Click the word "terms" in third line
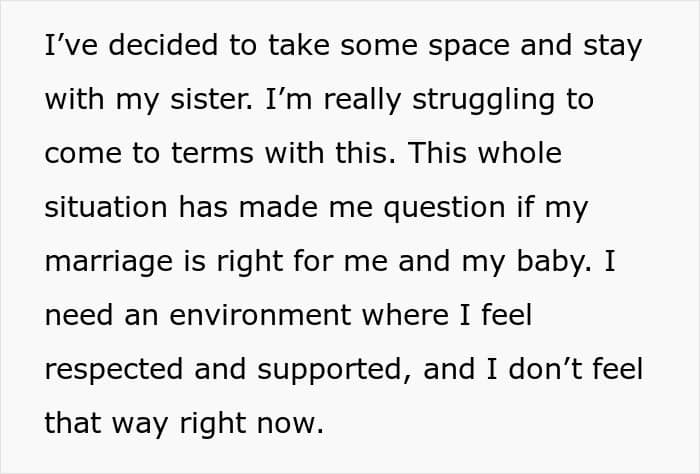700x474 pixels. (x=212, y=154)
